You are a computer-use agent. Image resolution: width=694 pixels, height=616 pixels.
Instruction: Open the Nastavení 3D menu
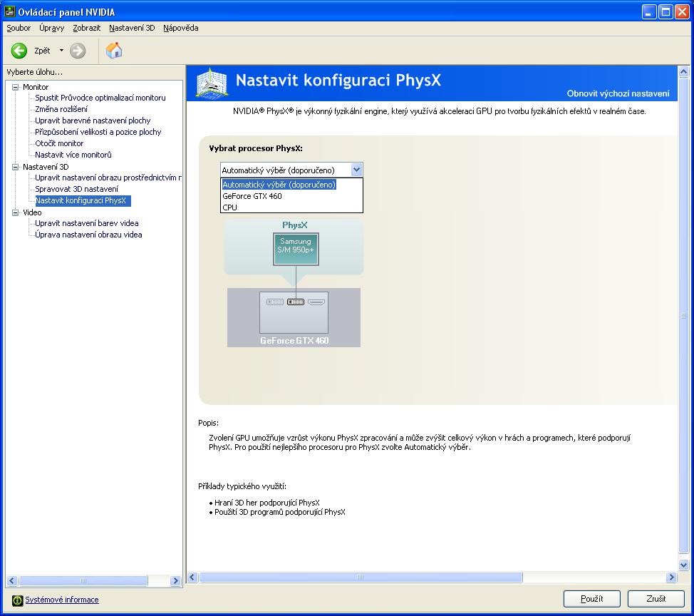[132, 28]
